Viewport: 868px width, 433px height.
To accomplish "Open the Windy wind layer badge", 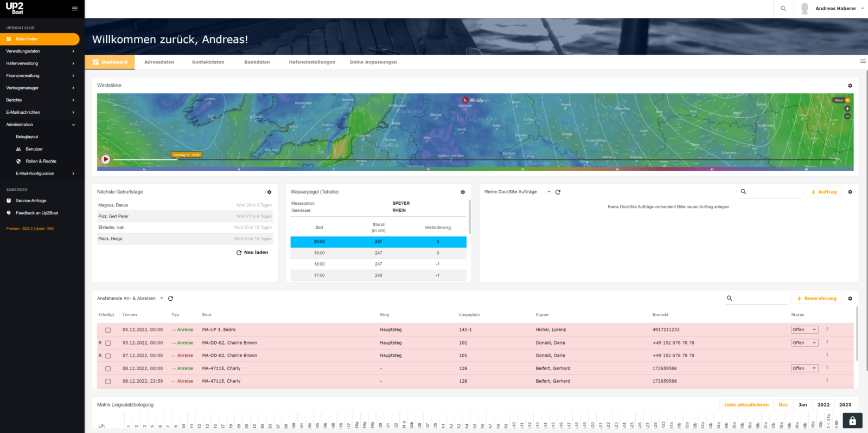I will coord(842,100).
